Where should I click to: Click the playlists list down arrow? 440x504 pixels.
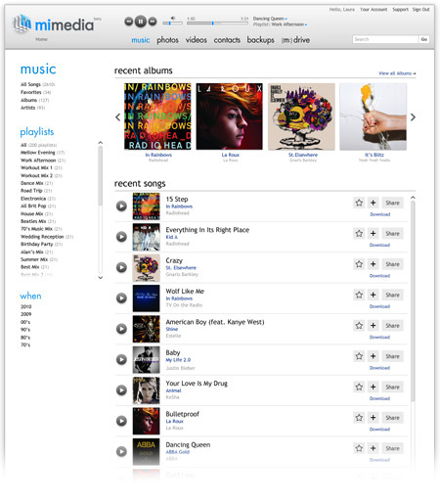101,278
